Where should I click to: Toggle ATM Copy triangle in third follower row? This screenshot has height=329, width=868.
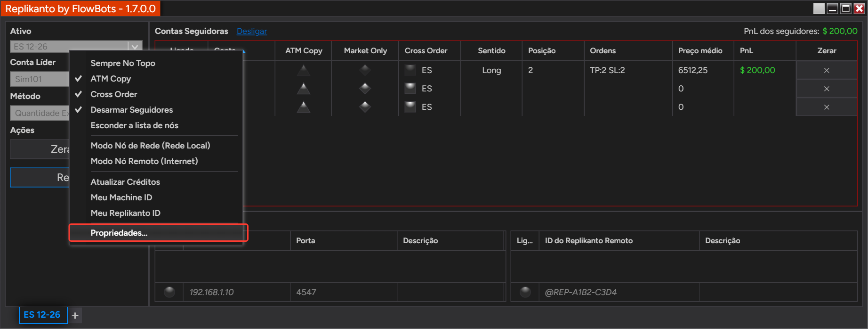[304, 107]
